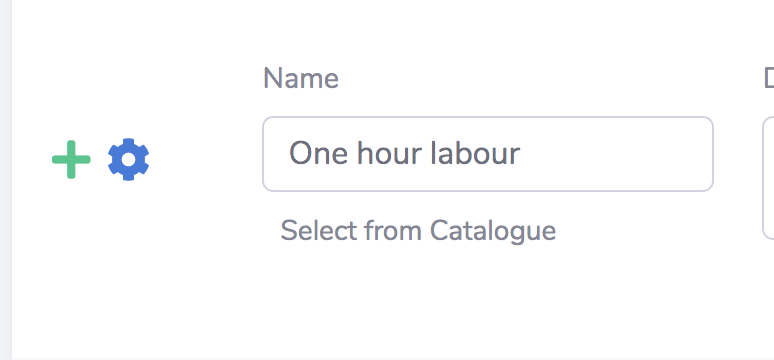Add a new line item with plus
The width and height of the screenshot is (774, 360).
click(71, 160)
